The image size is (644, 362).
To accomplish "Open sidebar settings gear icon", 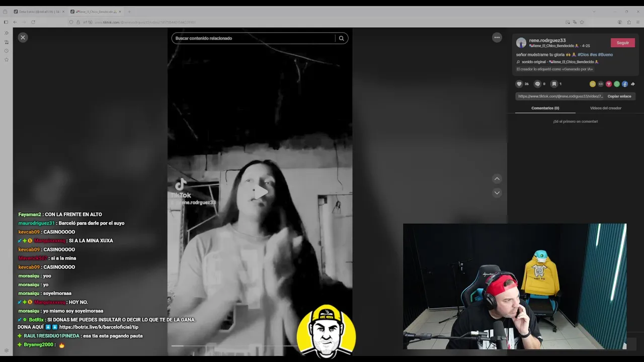I will pos(7,350).
